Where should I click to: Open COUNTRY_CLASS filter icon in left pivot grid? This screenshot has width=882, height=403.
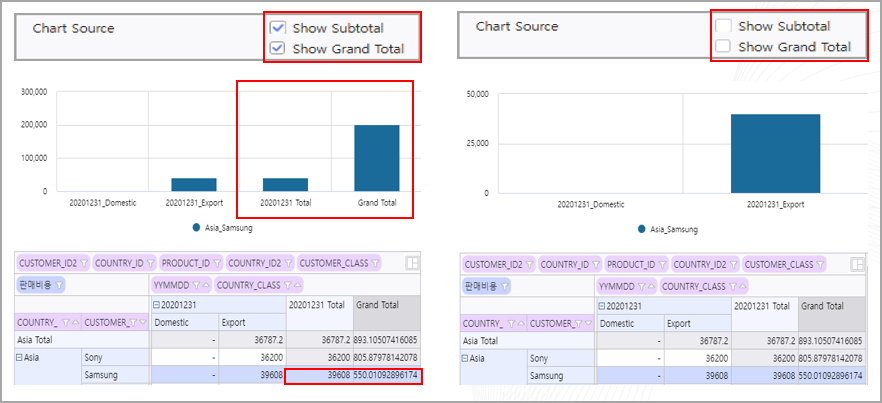[x=287, y=285]
